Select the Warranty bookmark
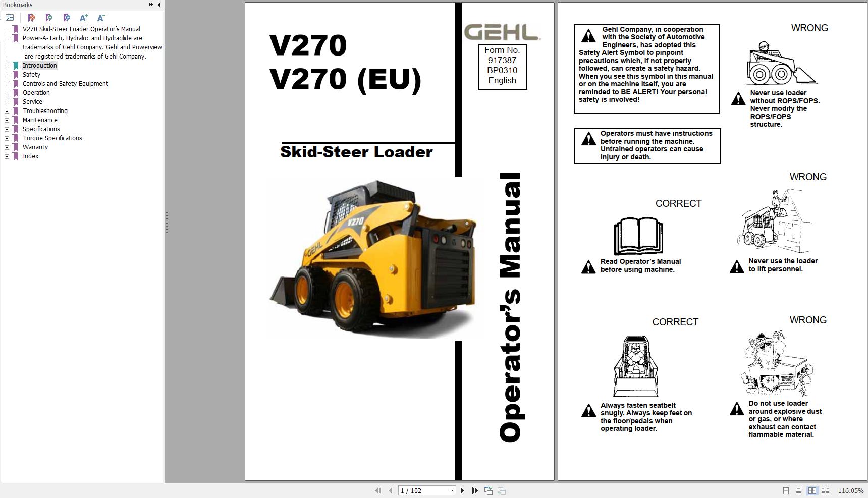The image size is (868, 498). pyautogui.click(x=35, y=147)
